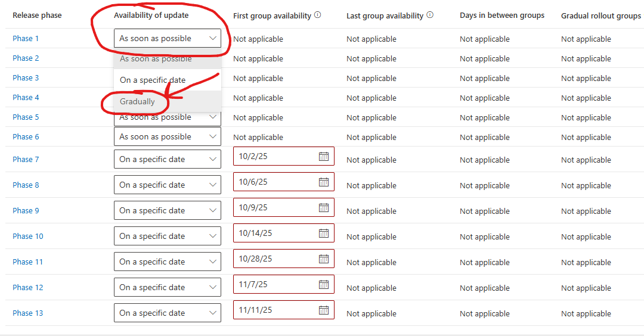644x336 pixels.
Task: Open calendar picker for Phase 8 date
Action: [x=324, y=182]
